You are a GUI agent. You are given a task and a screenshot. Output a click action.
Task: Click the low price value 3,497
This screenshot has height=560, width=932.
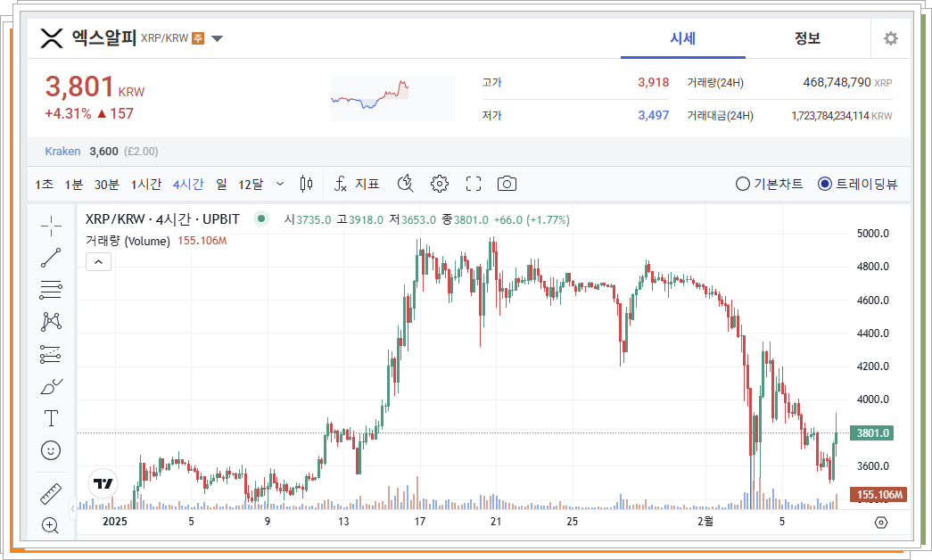pyautogui.click(x=653, y=115)
